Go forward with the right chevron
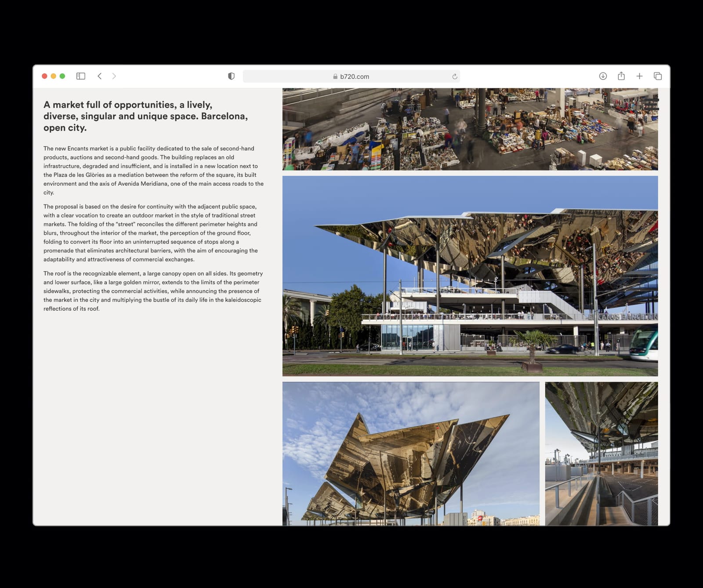 click(x=114, y=76)
